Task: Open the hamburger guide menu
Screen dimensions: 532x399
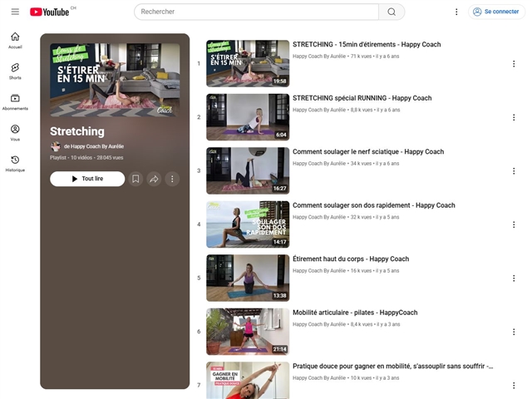Action: [x=15, y=12]
